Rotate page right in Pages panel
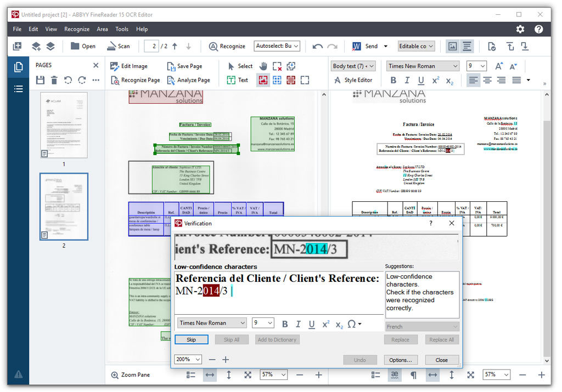 click(82, 80)
